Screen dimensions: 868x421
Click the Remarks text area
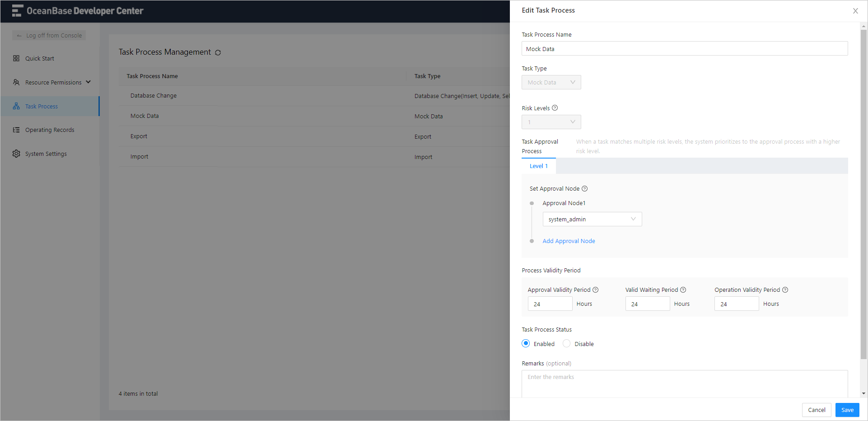685,384
